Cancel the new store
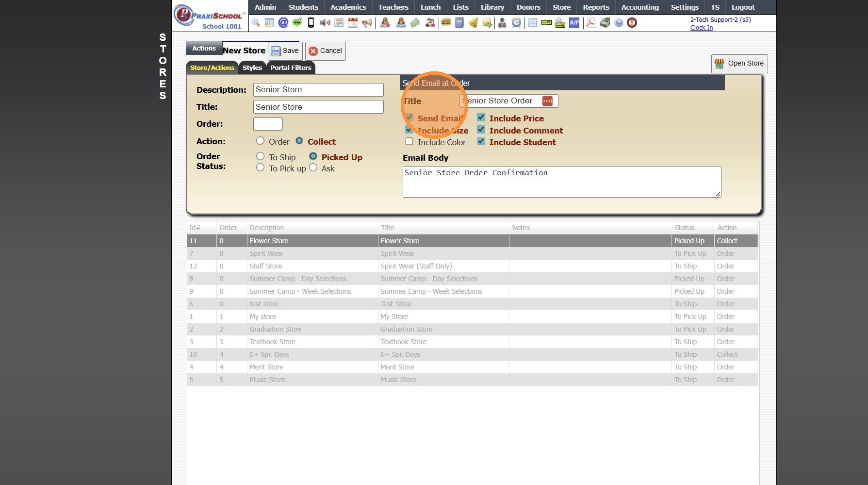 pyautogui.click(x=326, y=51)
